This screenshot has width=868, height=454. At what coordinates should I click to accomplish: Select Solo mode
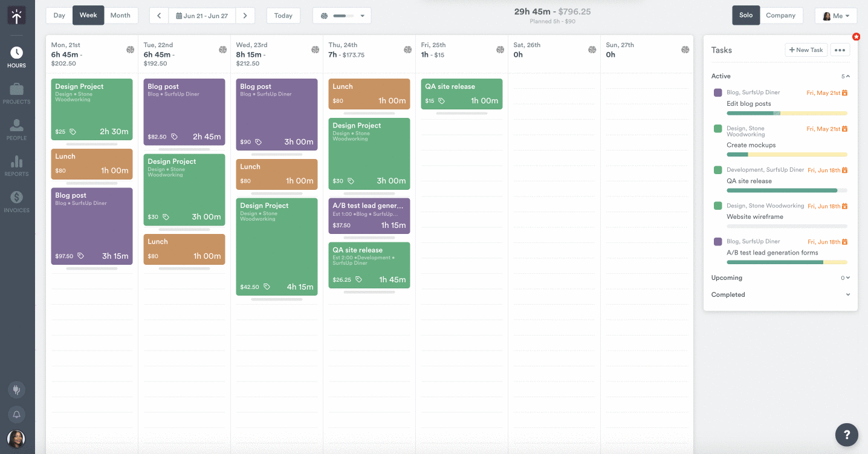point(746,15)
